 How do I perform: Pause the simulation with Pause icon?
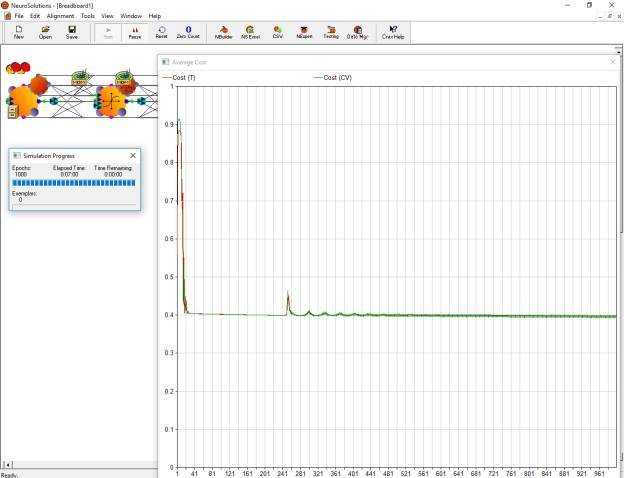(135, 32)
